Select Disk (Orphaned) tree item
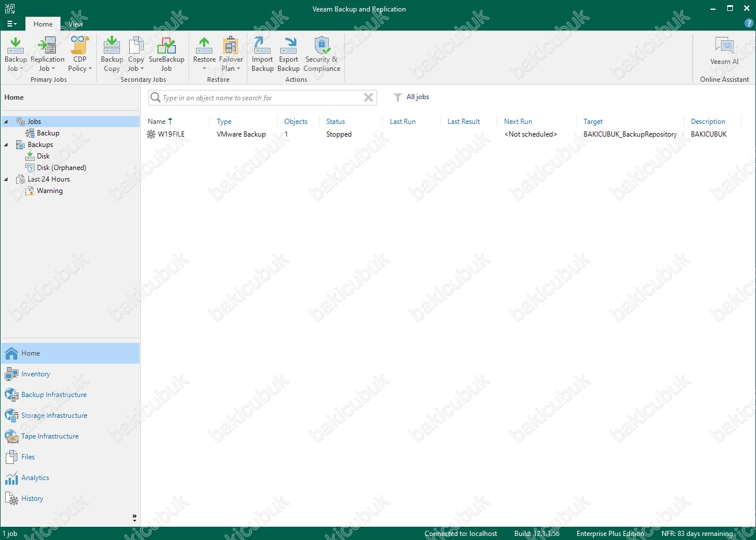The width and height of the screenshot is (756, 540). point(61,168)
